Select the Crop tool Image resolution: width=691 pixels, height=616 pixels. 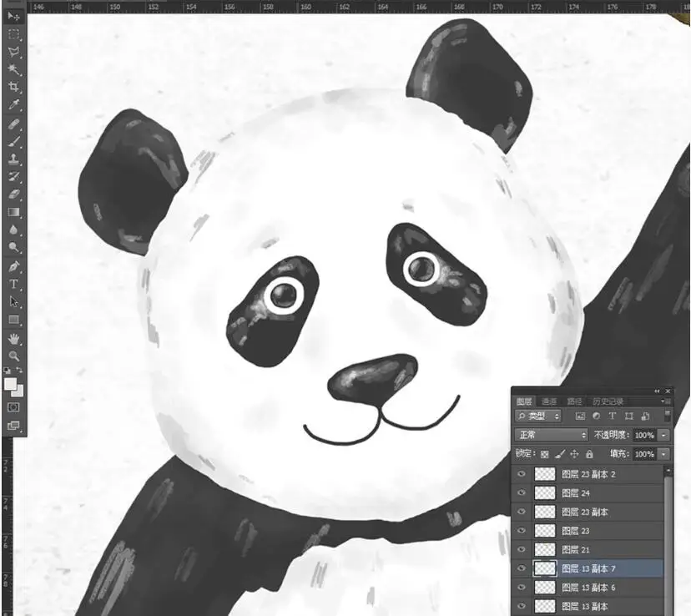point(13,87)
